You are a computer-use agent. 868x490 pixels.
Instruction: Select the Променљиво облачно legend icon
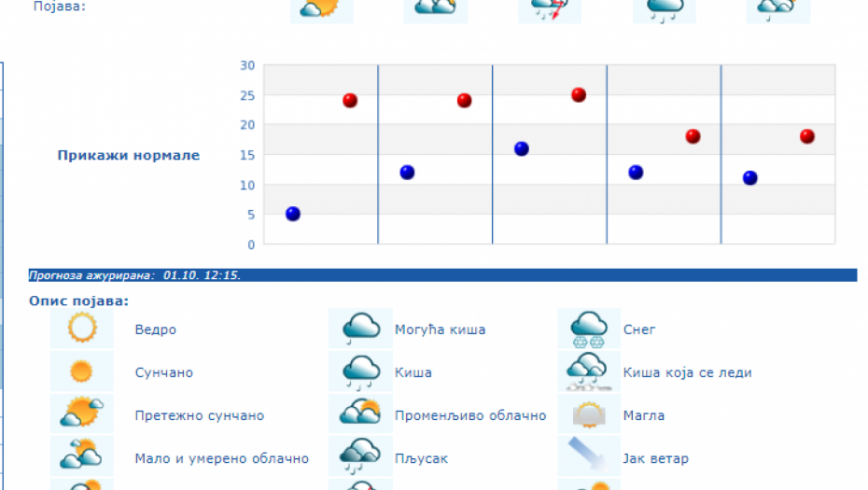360,414
